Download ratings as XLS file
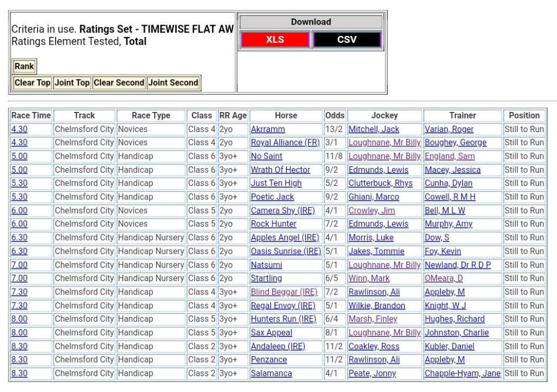Screen dimensions: 557x392 [x=275, y=40]
